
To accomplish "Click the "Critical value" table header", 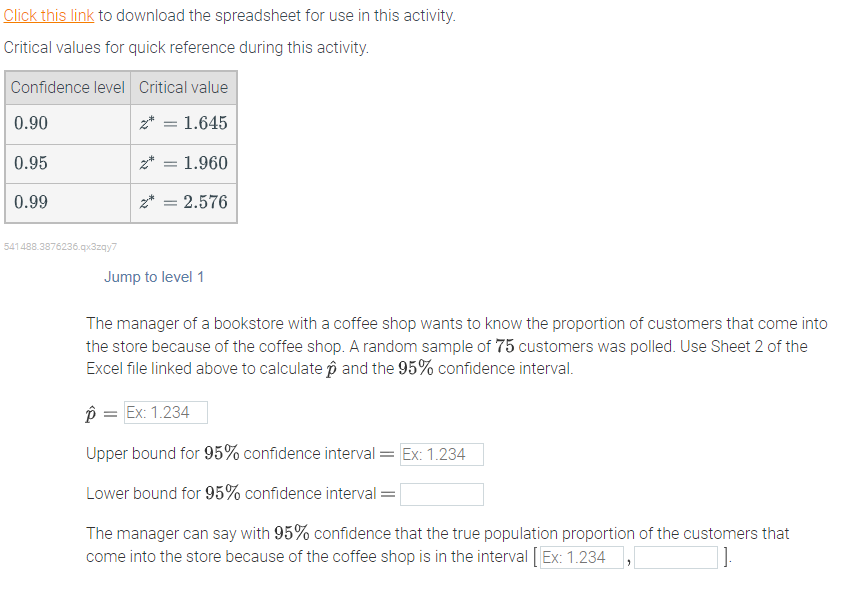I will click(x=183, y=87).
